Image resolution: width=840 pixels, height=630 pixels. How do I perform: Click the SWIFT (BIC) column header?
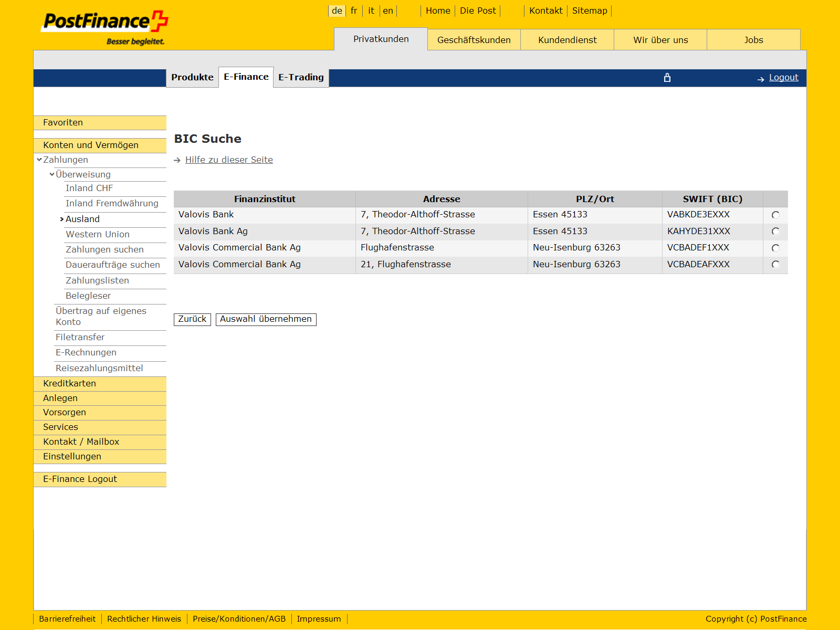pos(712,199)
